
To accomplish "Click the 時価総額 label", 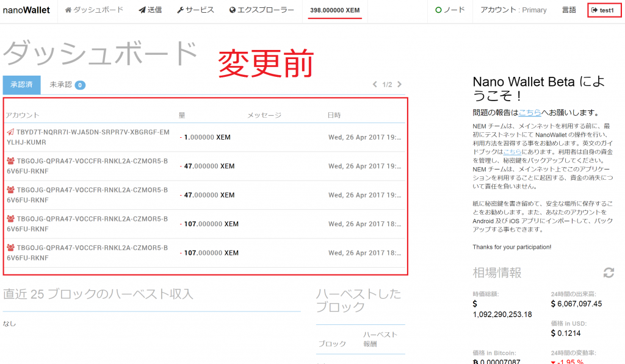I will (485, 294).
